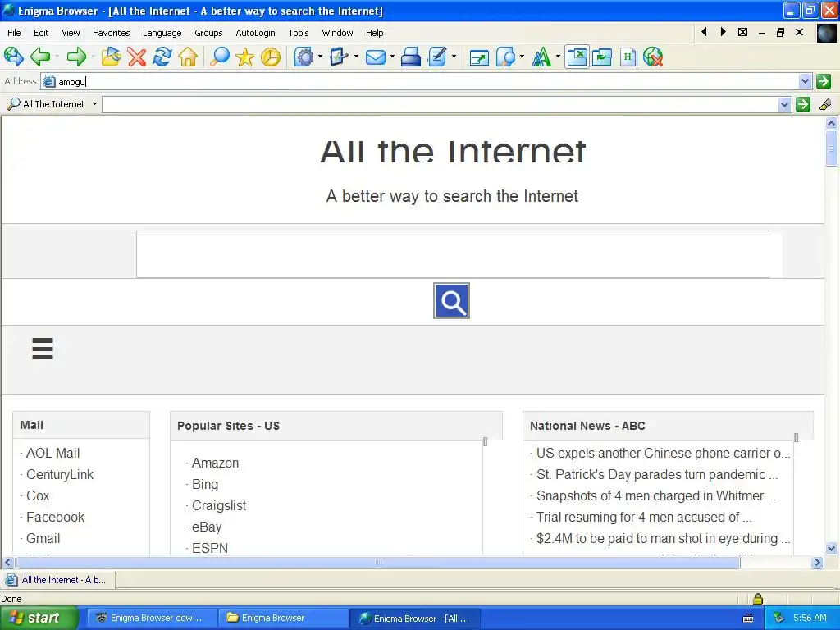Click the highlighter icon on the search bar

(825, 104)
